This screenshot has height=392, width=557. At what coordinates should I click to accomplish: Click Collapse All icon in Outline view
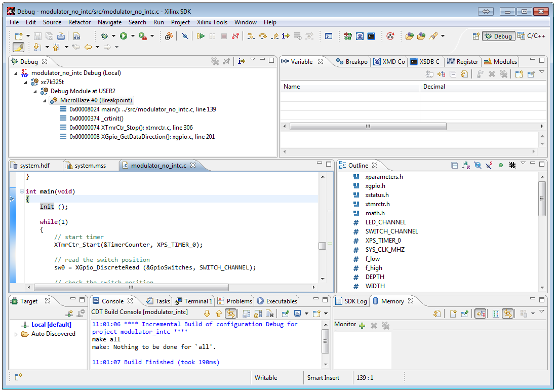click(x=454, y=165)
